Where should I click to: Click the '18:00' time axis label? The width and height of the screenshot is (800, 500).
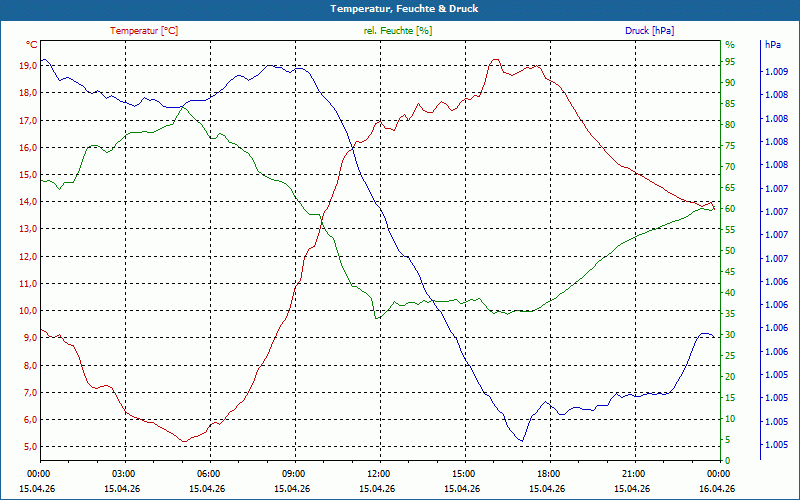pos(548,473)
